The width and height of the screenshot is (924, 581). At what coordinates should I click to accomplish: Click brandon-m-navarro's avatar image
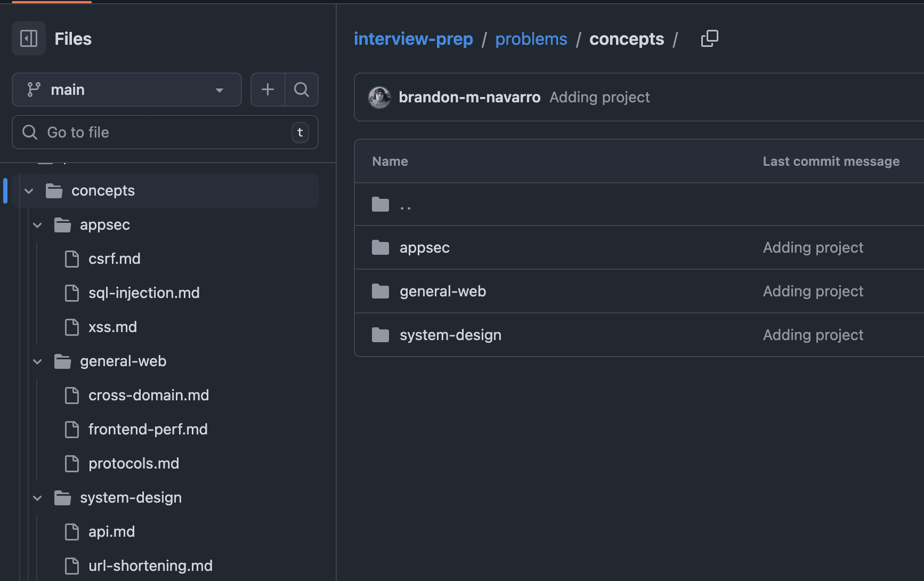379,97
